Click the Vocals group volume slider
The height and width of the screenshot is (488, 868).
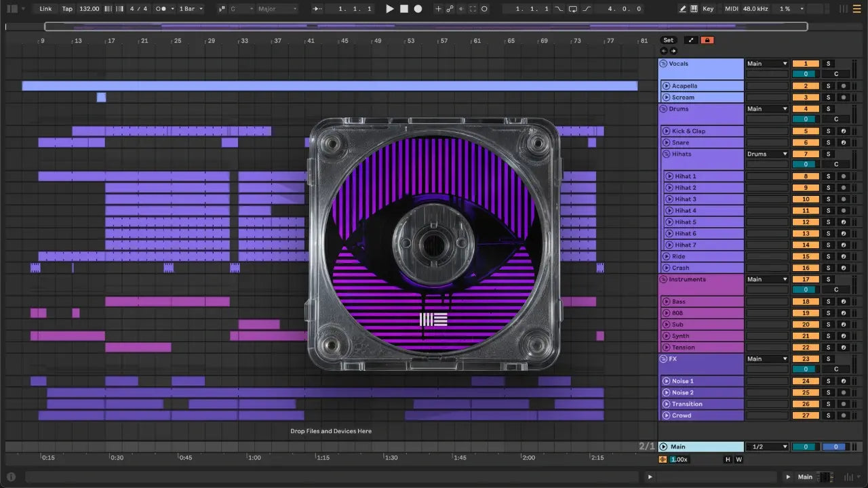(x=805, y=75)
